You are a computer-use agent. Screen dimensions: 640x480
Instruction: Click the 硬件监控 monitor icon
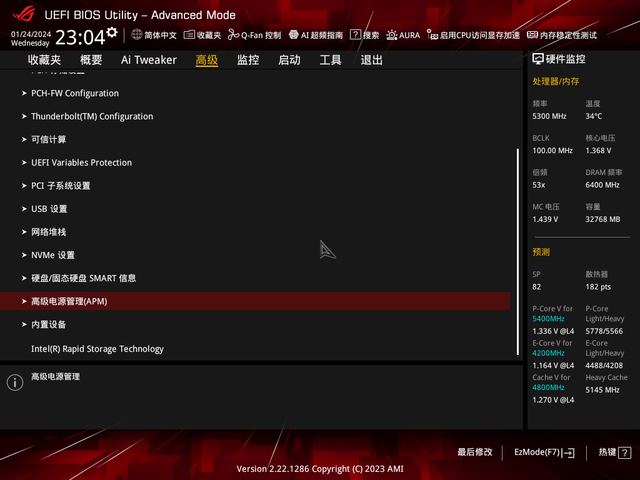pos(538,59)
